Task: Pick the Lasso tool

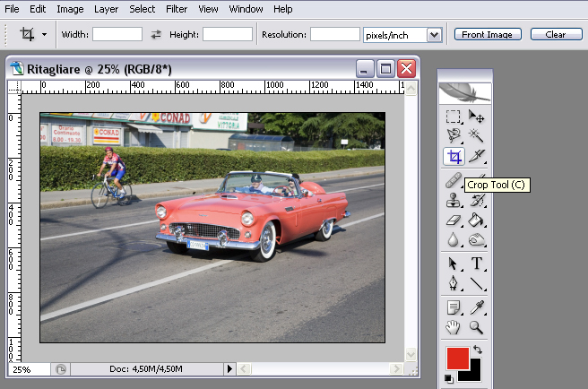Action: [x=454, y=136]
